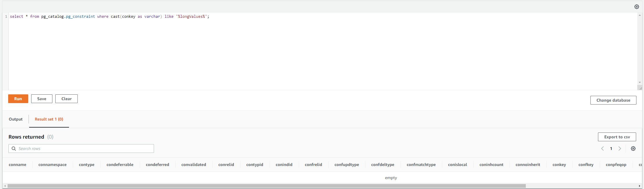This screenshot has height=189, width=644.
Task: Clear the query editor
Action: coord(66,99)
